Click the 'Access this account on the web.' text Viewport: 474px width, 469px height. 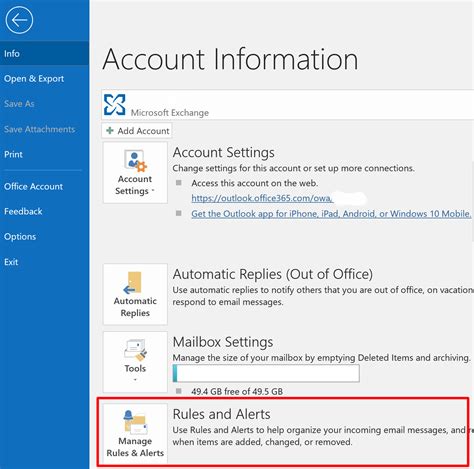pos(255,183)
